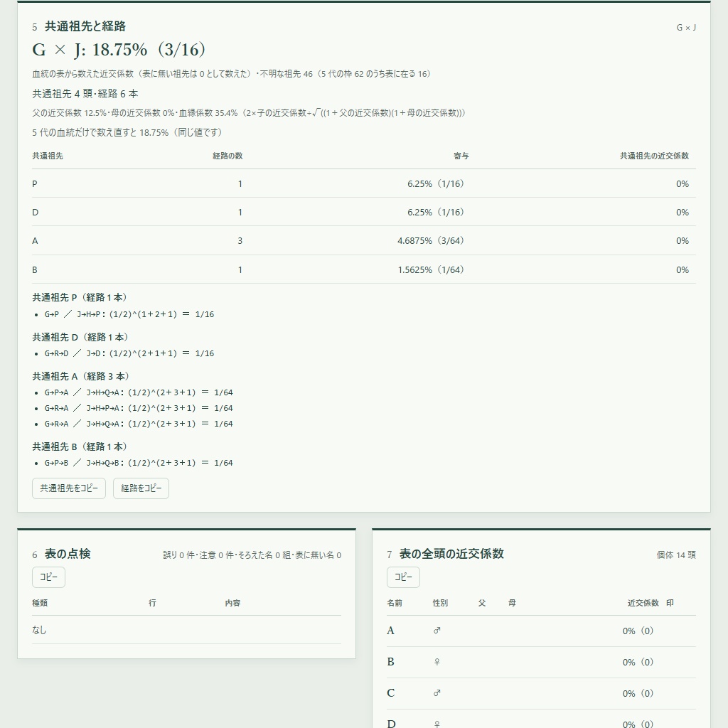Click the 4.6875% (3/64) contribution value
This screenshot has width=728, height=728.
431,240
